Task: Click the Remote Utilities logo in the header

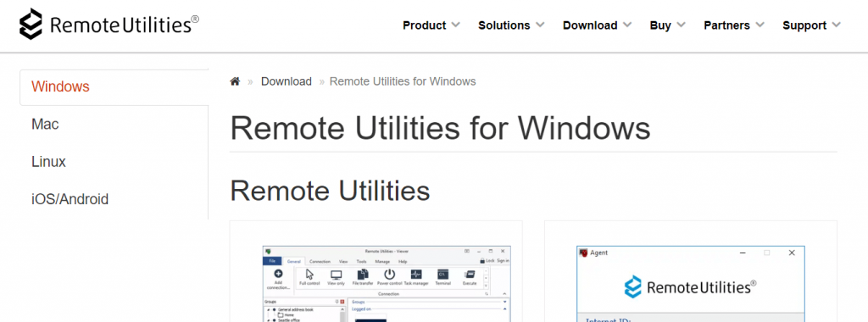Action: tap(109, 25)
